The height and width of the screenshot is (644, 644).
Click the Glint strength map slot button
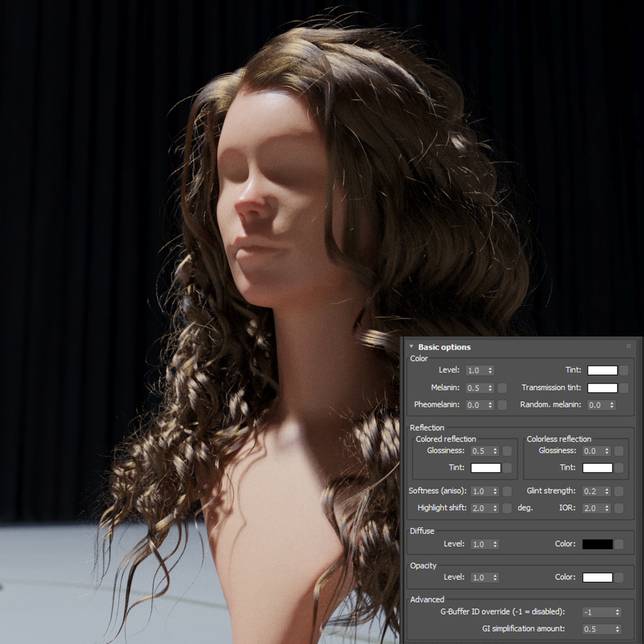tap(619, 491)
